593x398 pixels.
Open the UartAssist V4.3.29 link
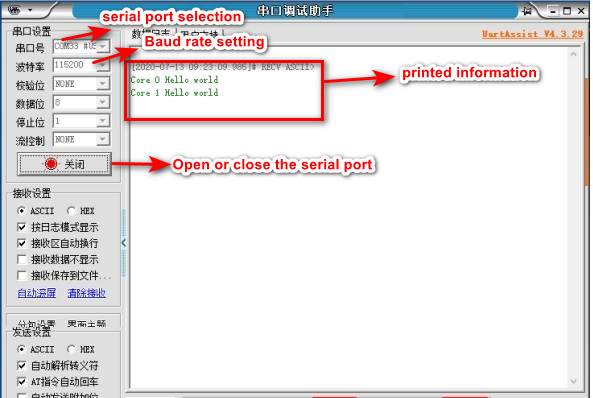coord(532,34)
